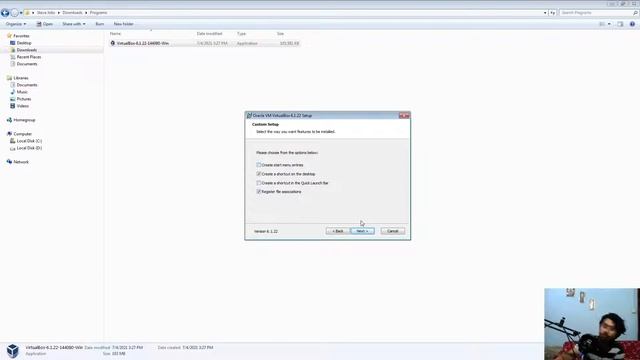Select Network in the navigation pane

click(21, 162)
